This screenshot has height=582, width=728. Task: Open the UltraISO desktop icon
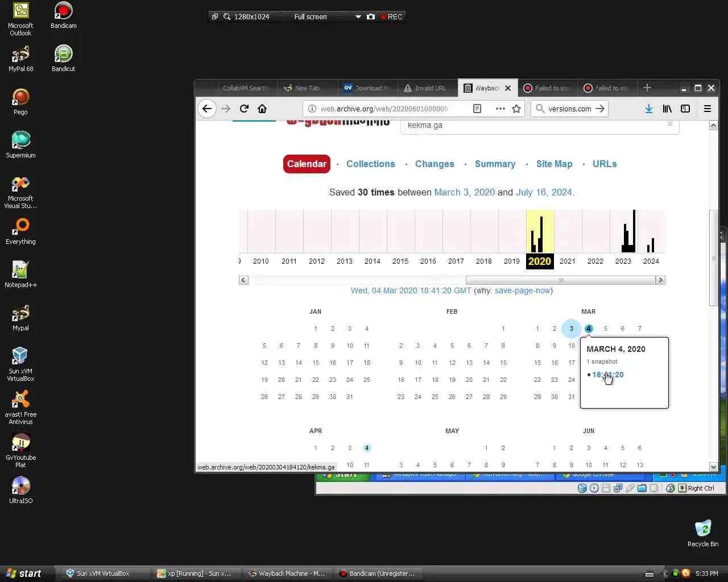click(20, 490)
